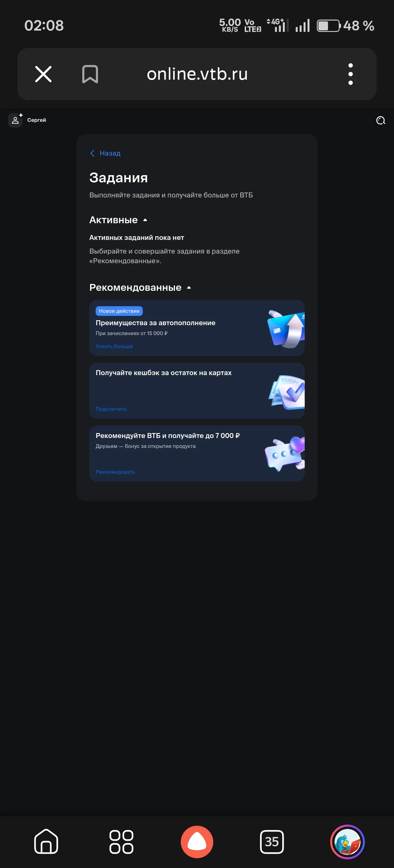Close the page with the X icon
The image size is (394, 868).
(x=43, y=74)
